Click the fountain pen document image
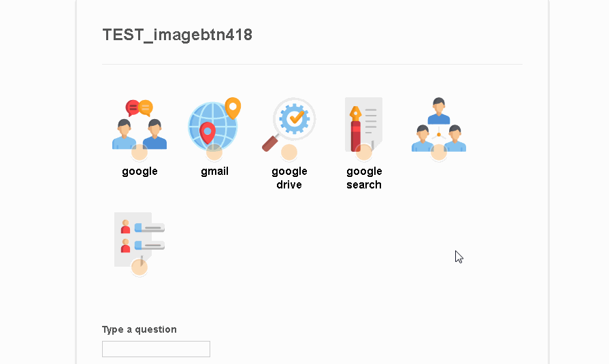Image resolution: width=609 pixels, height=364 pixels. tap(364, 121)
